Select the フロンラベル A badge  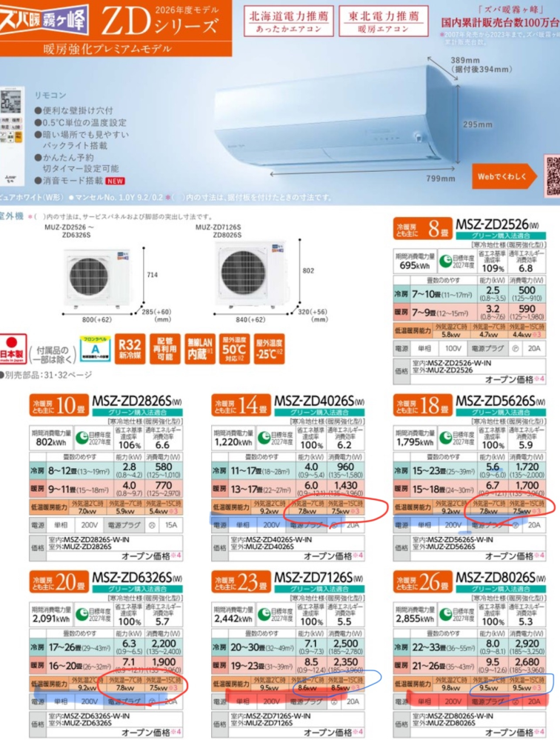(96, 349)
